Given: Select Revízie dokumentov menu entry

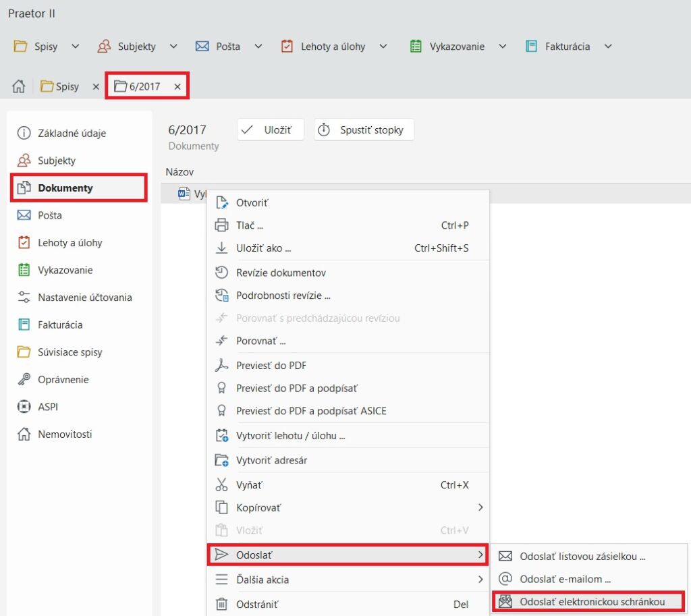Looking at the screenshot, I should pyautogui.click(x=281, y=273).
